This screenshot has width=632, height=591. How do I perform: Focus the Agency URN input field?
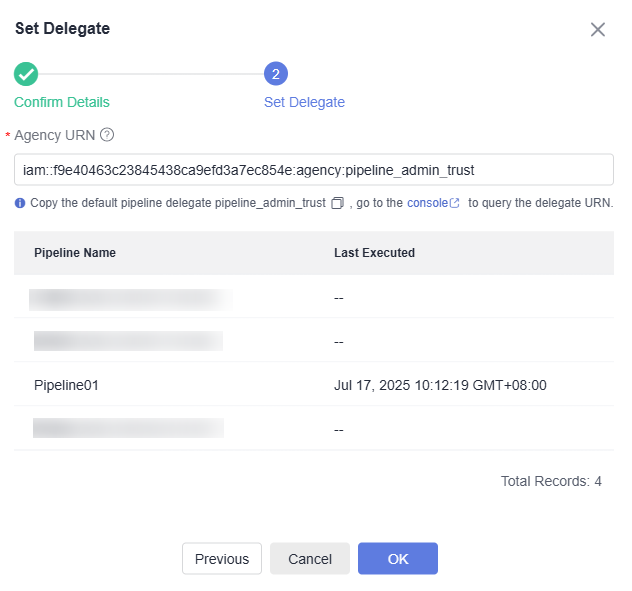click(313, 170)
